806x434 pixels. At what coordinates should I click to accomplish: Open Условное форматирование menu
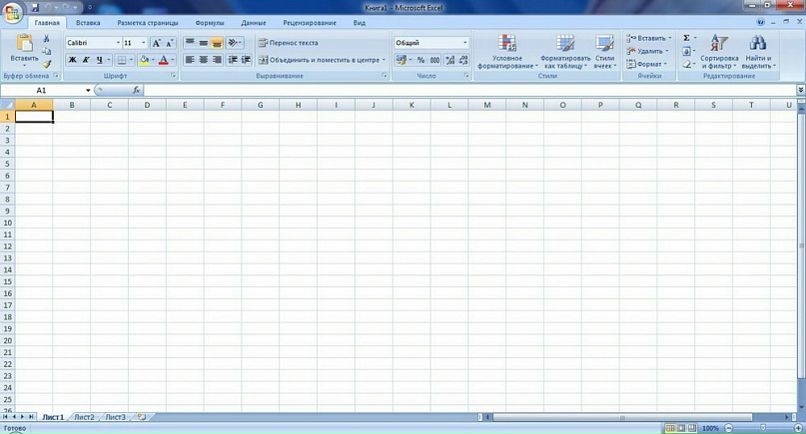click(507, 52)
